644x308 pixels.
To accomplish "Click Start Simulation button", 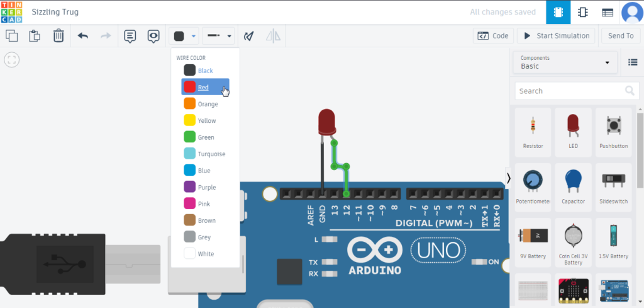I will tap(556, 36).
